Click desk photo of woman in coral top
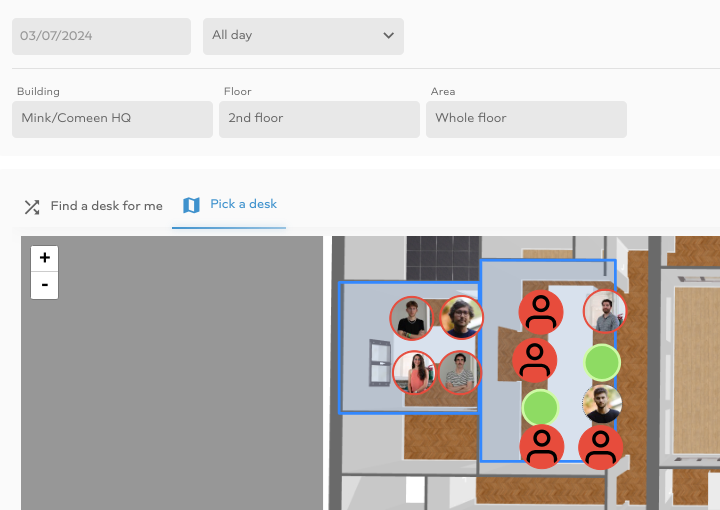 pyautogui.click(x=414, y=372)
